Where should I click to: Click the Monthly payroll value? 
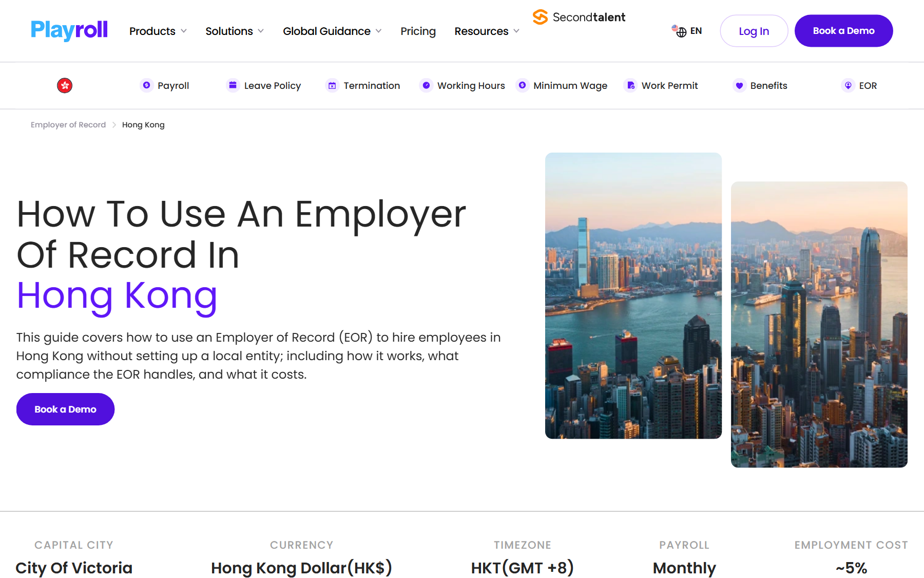coord(684,568)
